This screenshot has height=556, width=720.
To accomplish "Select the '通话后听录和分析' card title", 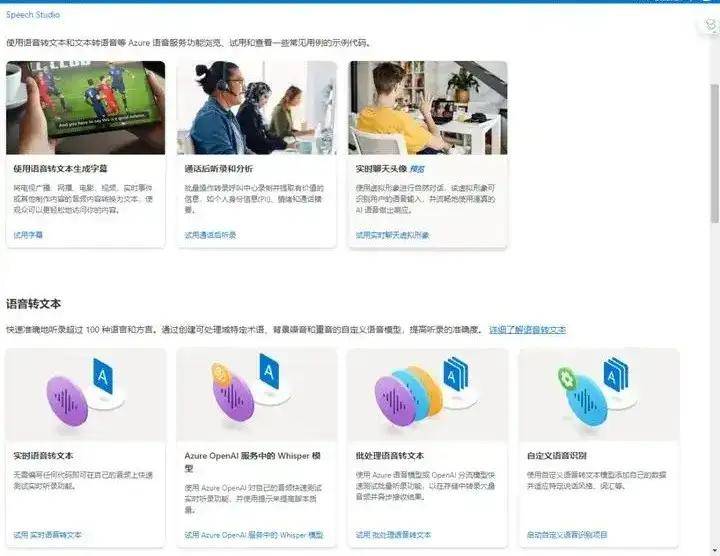I will click(x=216, y=169).
